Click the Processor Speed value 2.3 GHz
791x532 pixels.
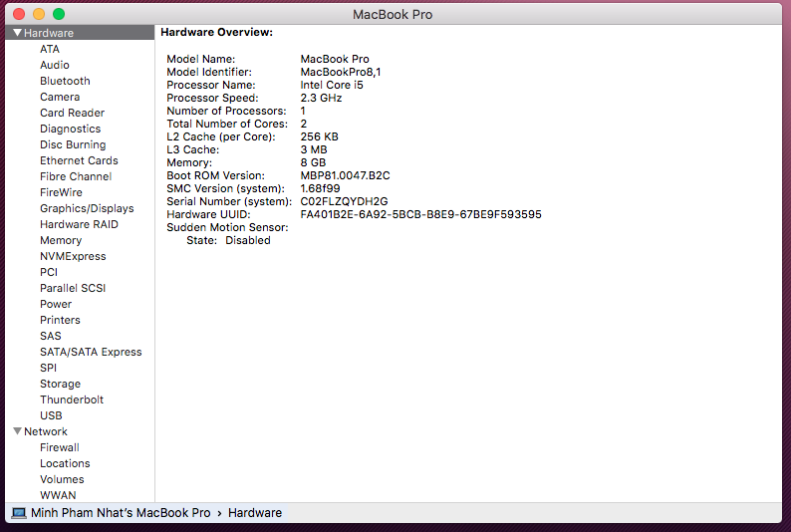pyautogui.click(x=321, y=98)
